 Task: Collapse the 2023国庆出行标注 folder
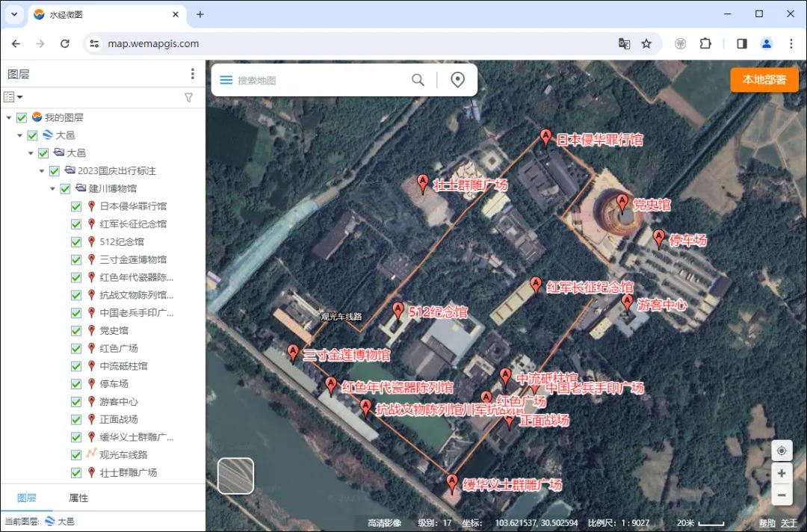[x=42, y=171]
